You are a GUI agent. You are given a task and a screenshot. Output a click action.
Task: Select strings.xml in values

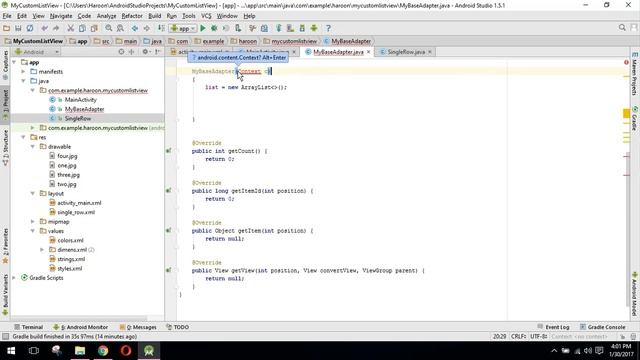click(71, 259)
